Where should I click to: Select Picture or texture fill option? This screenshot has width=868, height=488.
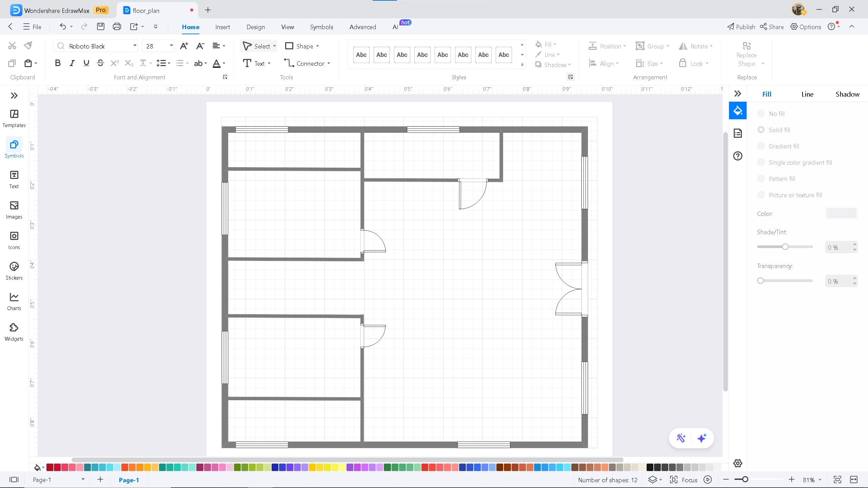pyautogui.click(x=761, y=195)
